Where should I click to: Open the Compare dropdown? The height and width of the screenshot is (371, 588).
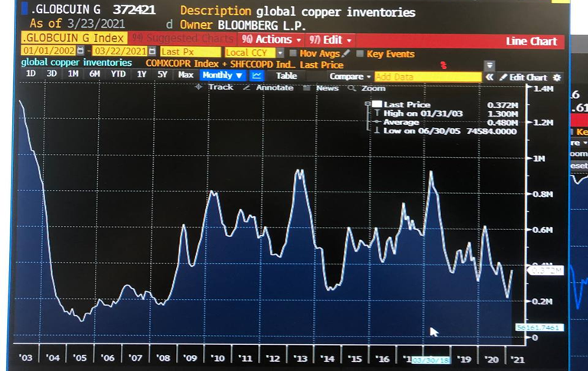pos(349,77)
